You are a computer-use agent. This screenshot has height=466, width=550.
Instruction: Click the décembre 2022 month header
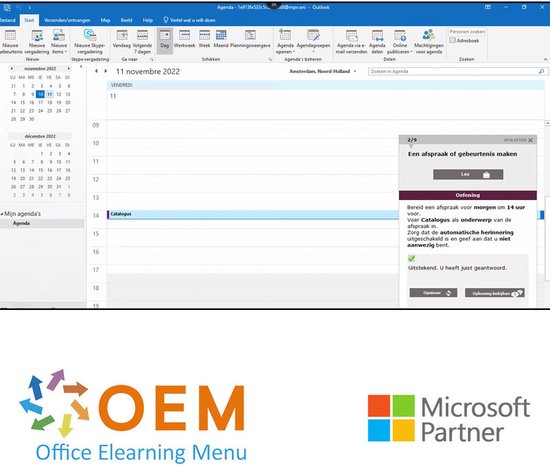[x=40, y=136]
